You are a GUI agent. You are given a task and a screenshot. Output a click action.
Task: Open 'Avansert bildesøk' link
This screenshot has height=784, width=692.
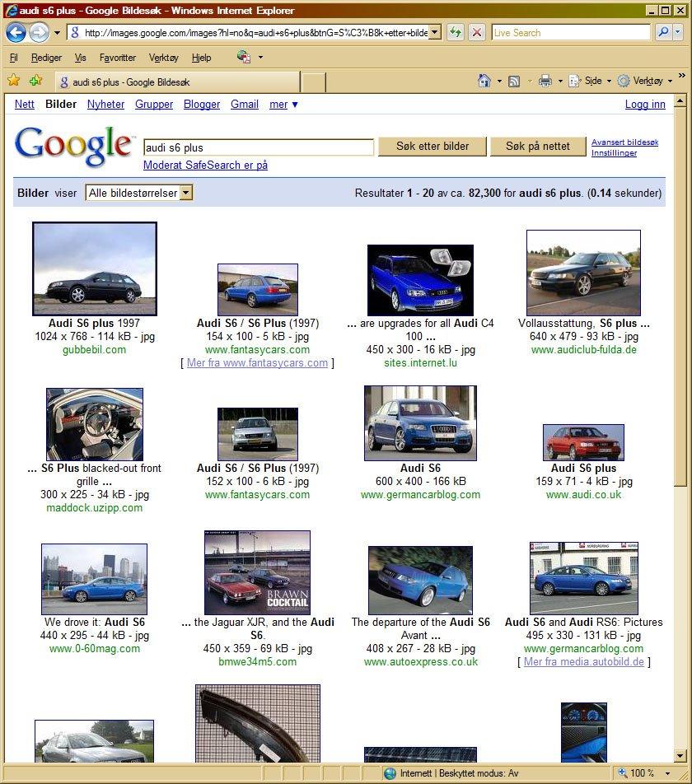pos(624,142)
